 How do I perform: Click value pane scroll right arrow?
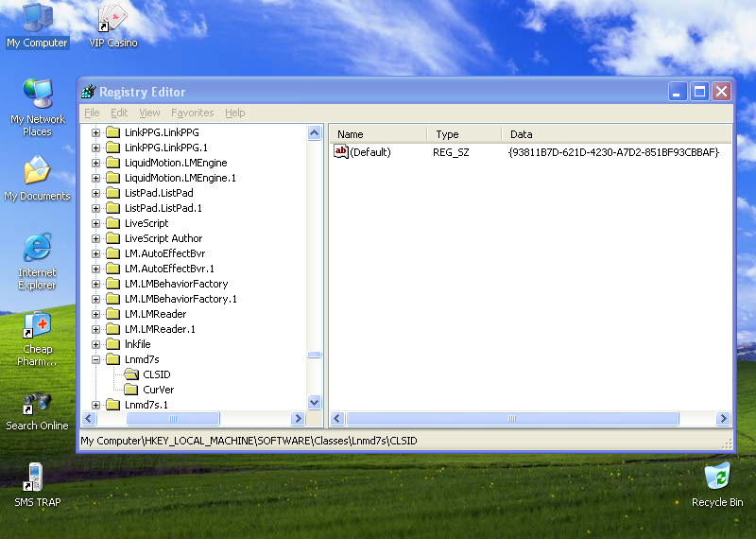723,418
